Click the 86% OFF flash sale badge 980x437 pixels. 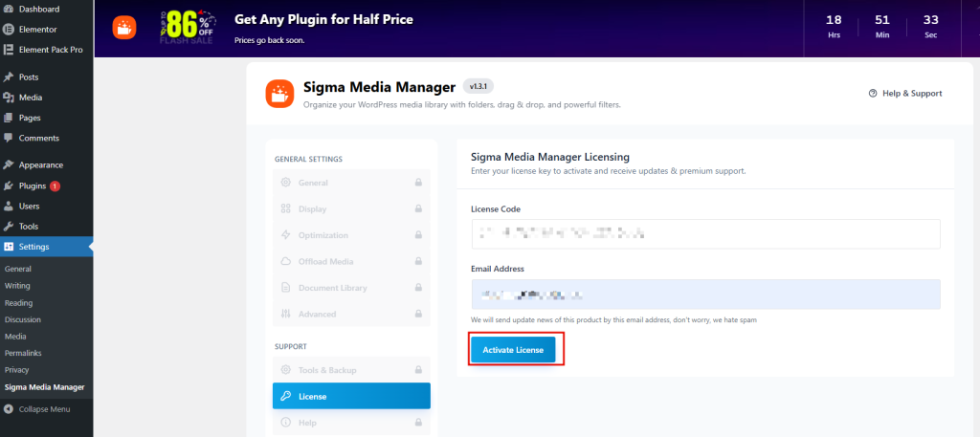pyautogui.click(x=186, y=28)
